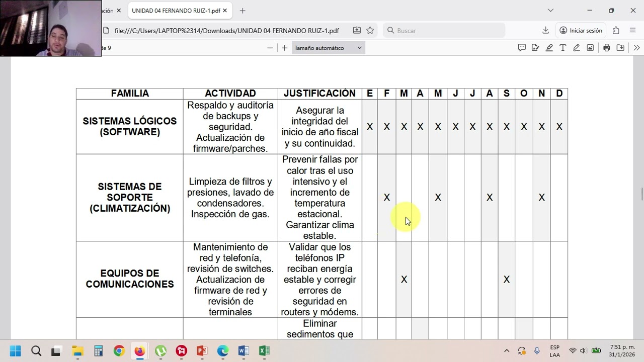Click the save page icon in address bar

click(357, 30)
